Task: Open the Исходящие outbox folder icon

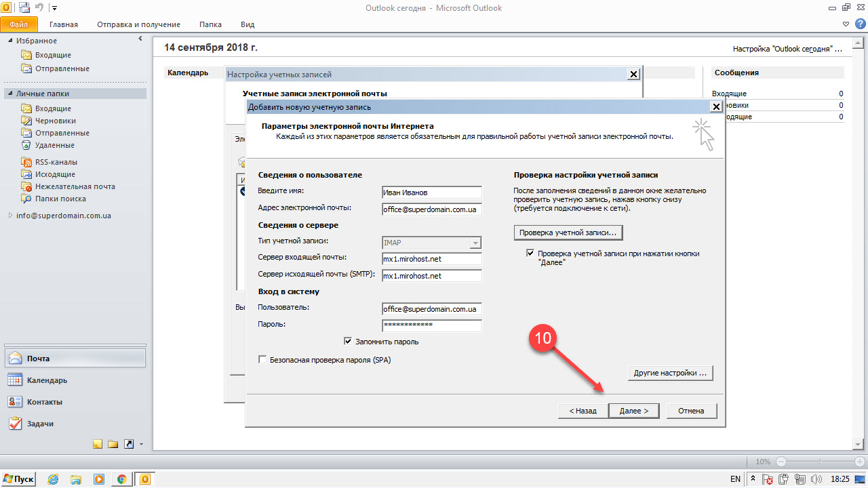Action: coord(26,174)
